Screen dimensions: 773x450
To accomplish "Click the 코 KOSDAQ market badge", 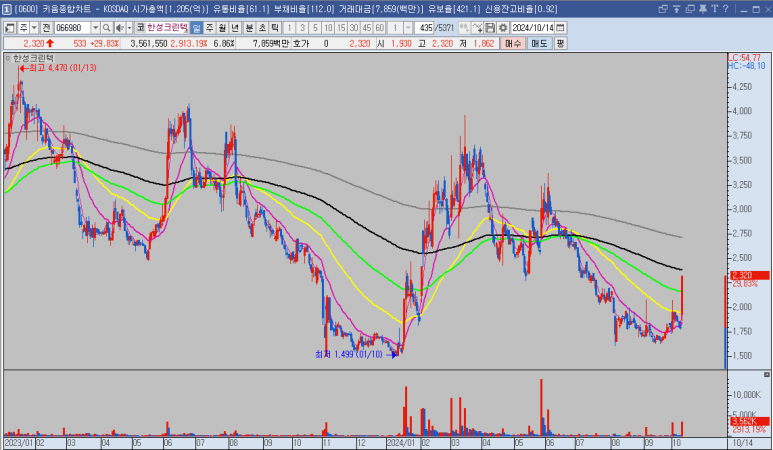I will point(141,28).
